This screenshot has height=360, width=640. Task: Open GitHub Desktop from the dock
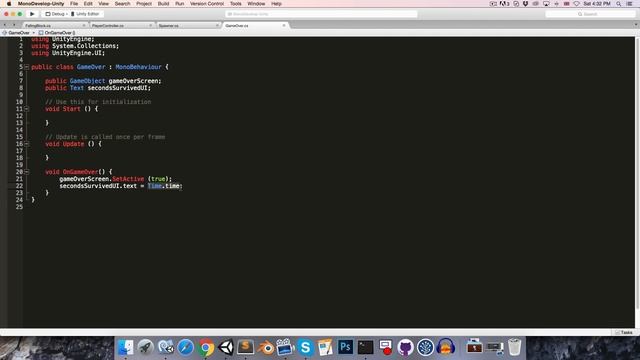[x=405, y=347]
